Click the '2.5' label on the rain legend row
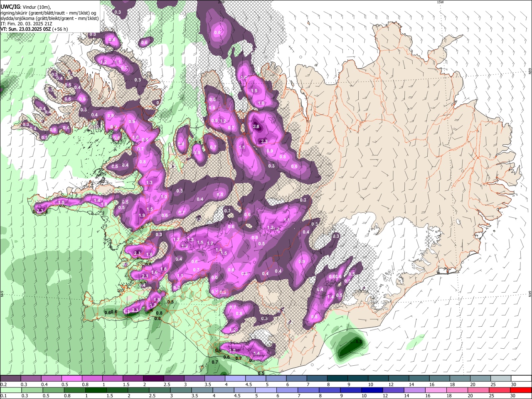The height and width of the screenshot is (399, 532). click(152, 396)
